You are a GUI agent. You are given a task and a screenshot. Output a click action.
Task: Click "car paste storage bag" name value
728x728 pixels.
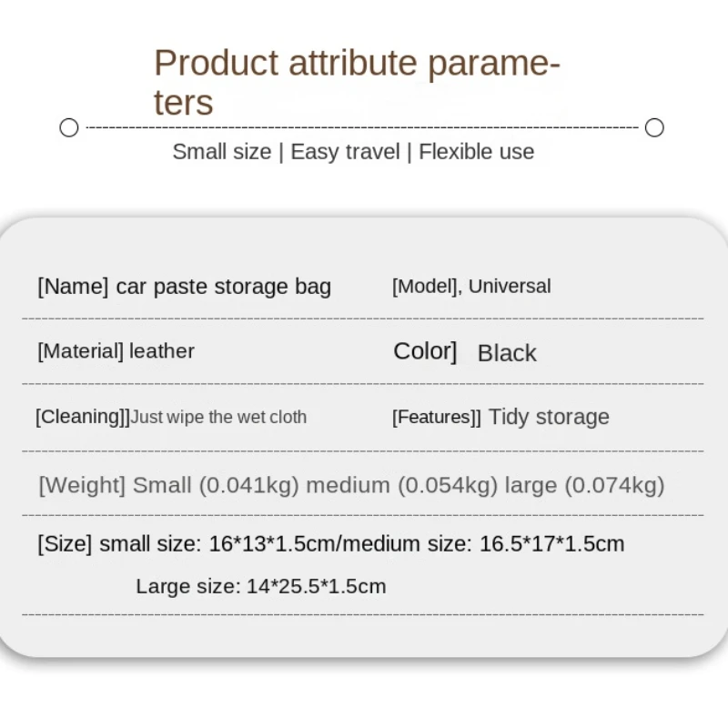(224, 287)
